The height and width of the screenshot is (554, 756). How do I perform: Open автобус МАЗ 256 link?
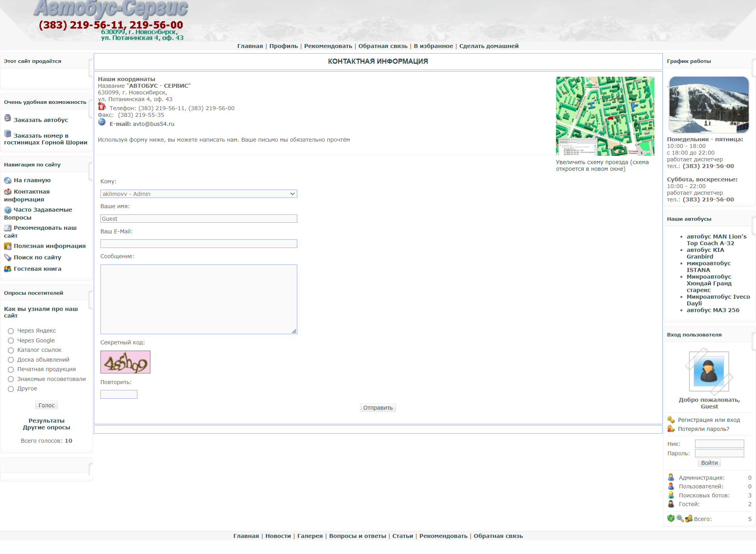713,310
